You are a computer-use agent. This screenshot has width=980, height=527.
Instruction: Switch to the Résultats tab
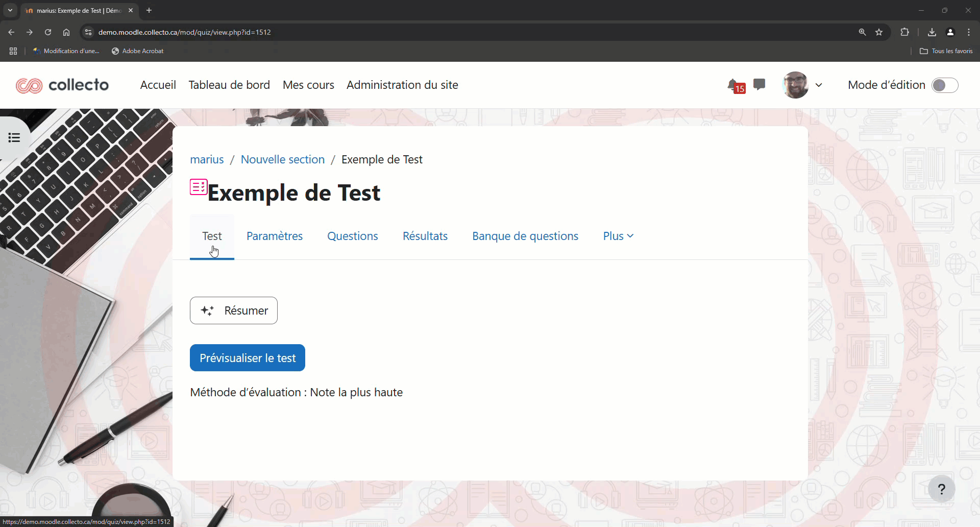pyautogui.click(x=425, y=236)
